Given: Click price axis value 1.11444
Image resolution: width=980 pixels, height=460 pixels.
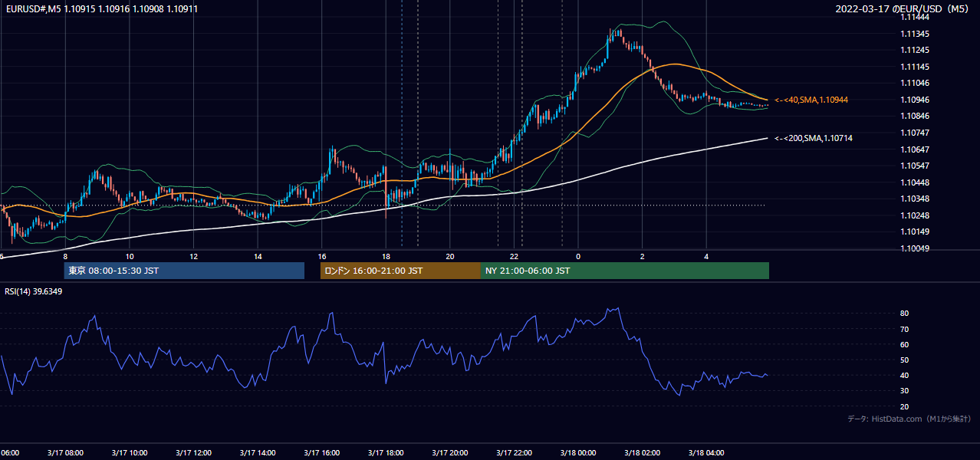Looking at the screenshot, I should [x=915, y=17].
